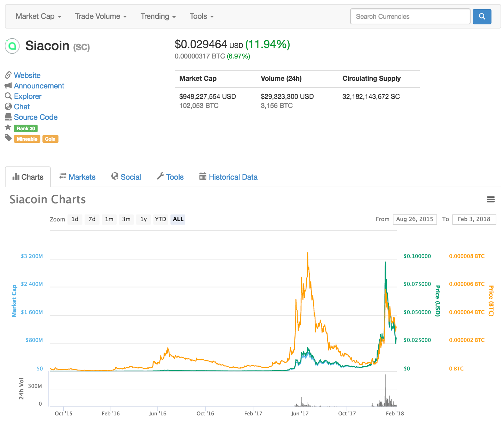Set chart zoom to ALL
Screen dimensions: 504x422
(x=178, y=219)
